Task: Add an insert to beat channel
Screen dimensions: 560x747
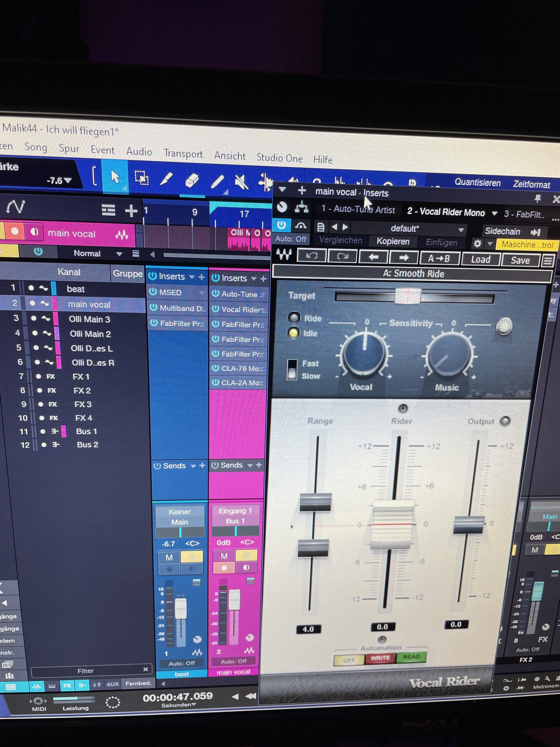Action: (x=201, y=277)
